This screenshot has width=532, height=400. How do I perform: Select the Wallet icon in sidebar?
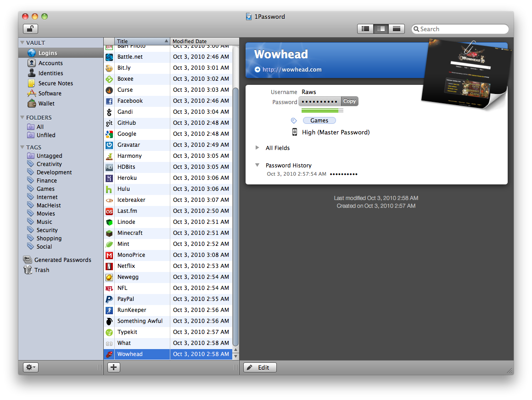(x=32, y=103)
